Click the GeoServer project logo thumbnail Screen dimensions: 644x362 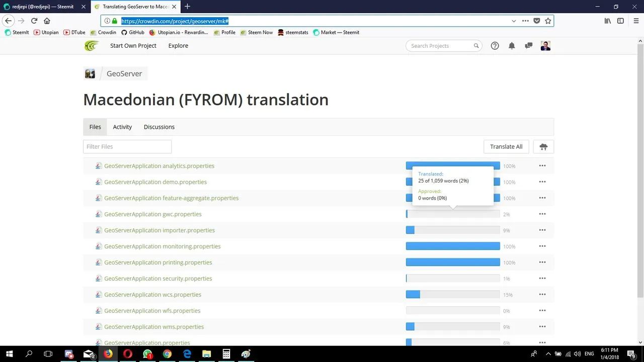(90, 73)
